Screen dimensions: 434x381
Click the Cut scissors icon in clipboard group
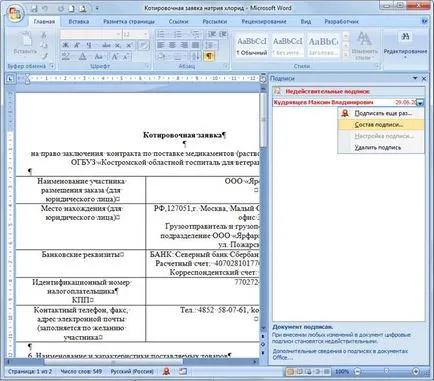pyautogui.click(x=44, y=35)
